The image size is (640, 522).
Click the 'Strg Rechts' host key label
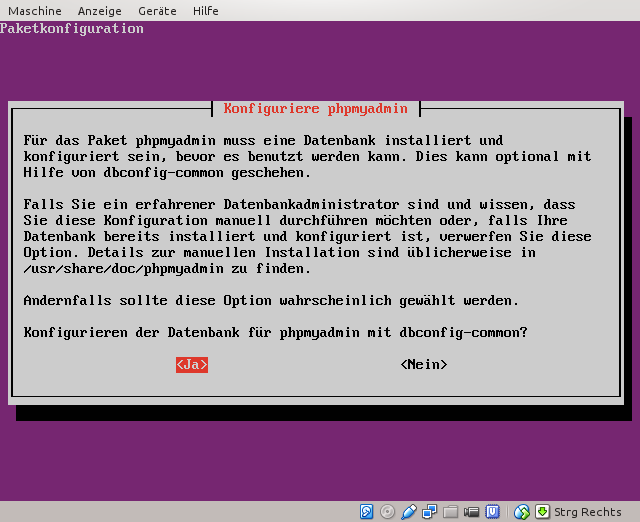tap(587, 512)
